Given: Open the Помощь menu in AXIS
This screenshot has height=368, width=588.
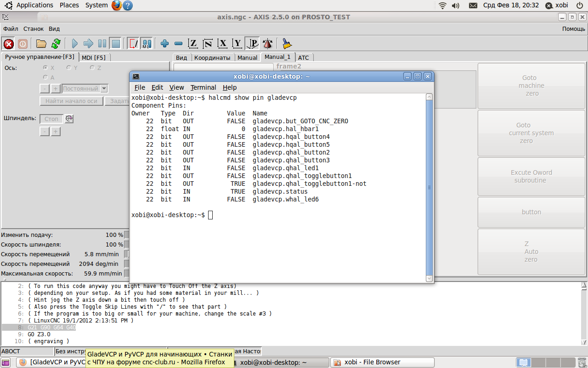Looking at the screenshot, I should point(574,29).
